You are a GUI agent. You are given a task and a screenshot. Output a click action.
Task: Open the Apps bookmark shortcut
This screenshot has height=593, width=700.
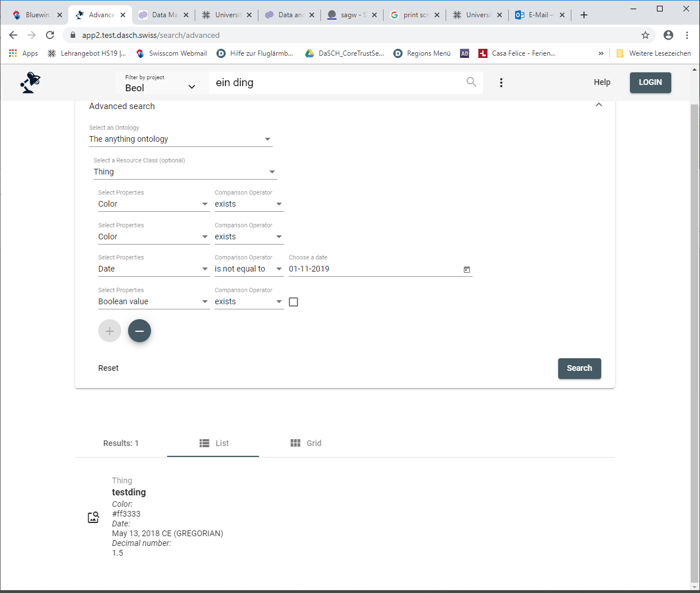tap(23, 53)
